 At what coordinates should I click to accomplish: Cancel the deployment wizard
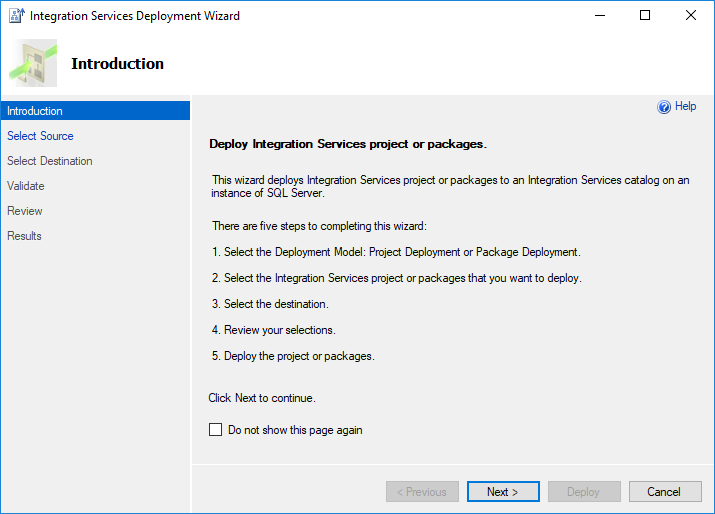click(664, 492)
